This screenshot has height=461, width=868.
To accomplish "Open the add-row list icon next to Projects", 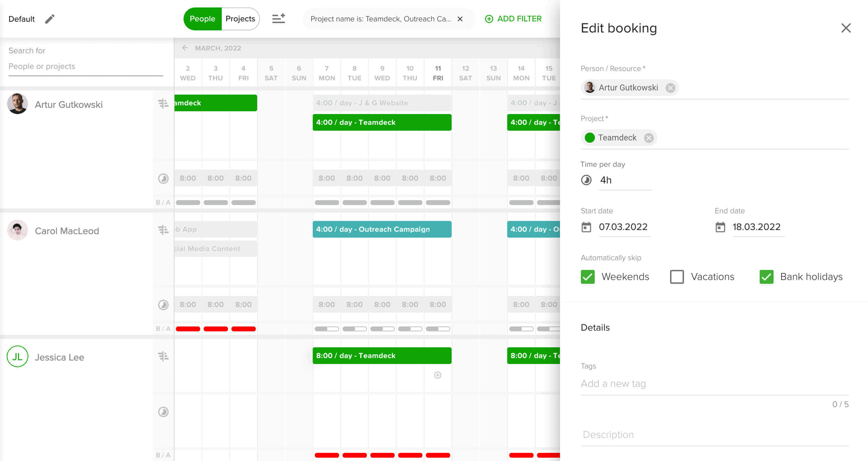I will click(279, 19).
